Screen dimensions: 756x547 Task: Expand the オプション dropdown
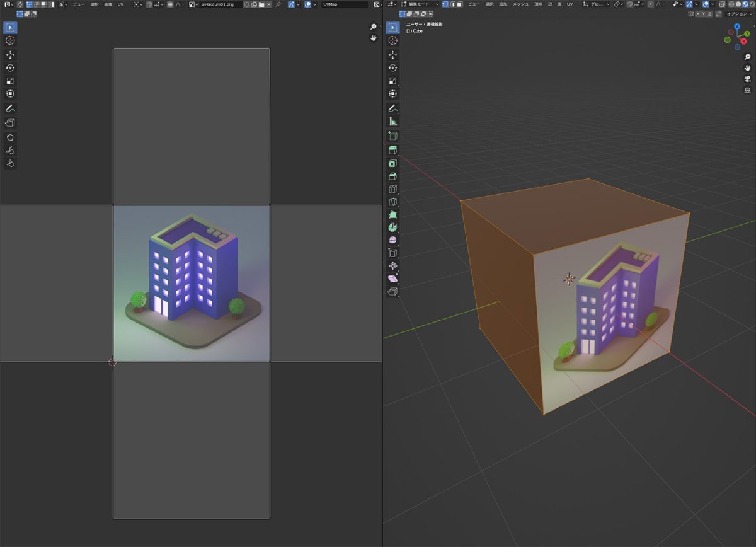pos(737,13)
